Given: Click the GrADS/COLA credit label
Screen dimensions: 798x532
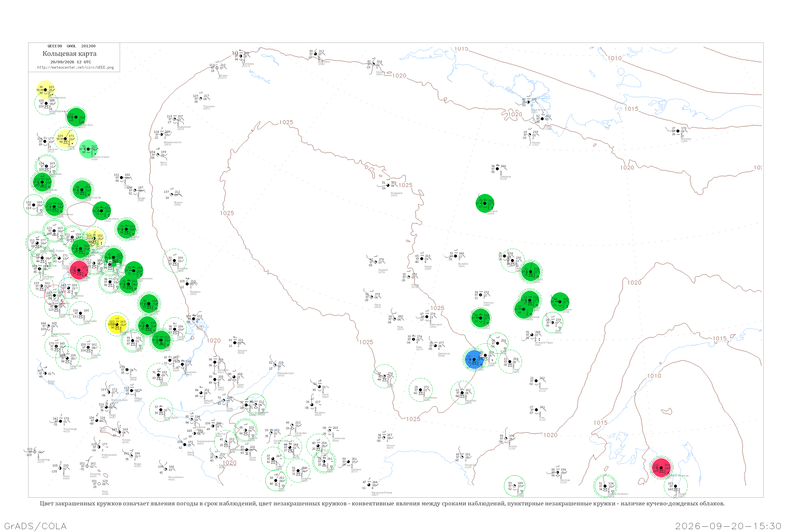Looking at the screenshot, I should click(35, 526).
